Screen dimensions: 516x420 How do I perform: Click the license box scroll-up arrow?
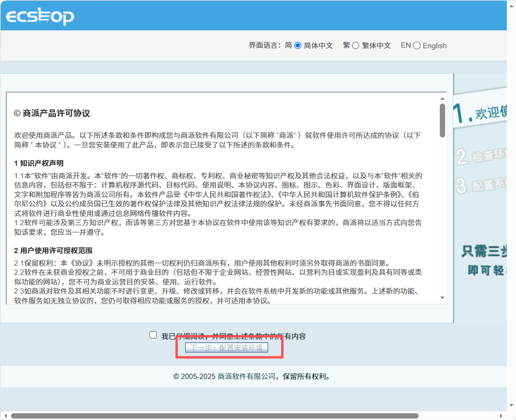click(x=442, y=99)
